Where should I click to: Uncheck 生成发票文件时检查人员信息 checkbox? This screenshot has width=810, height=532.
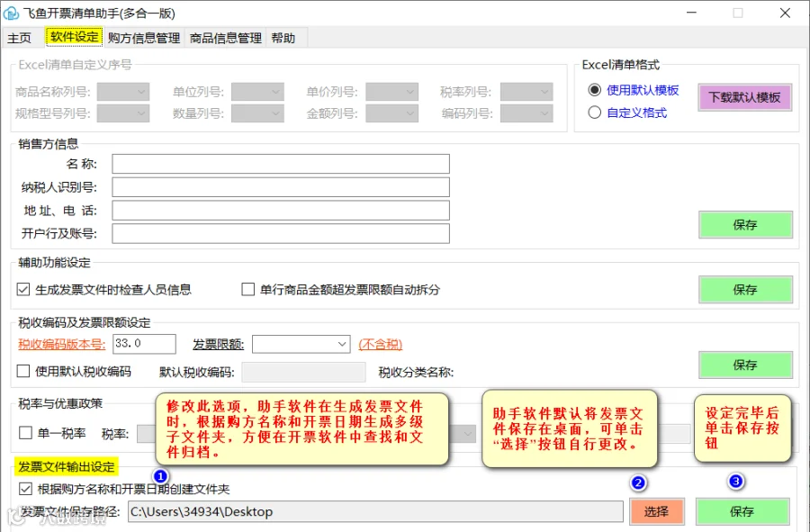(x=23, y=289)
